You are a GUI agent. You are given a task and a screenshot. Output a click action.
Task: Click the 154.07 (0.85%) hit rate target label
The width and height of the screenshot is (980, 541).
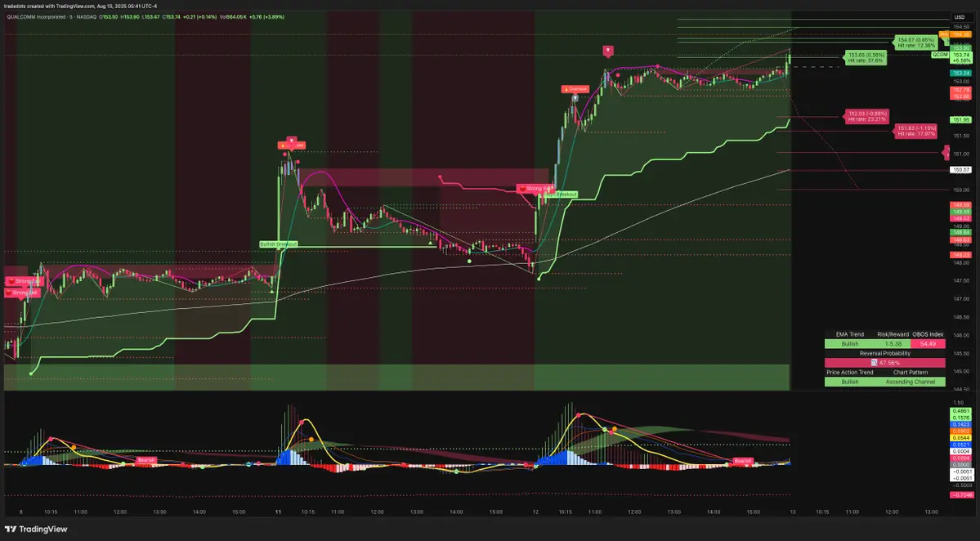(x=916, y=42)
